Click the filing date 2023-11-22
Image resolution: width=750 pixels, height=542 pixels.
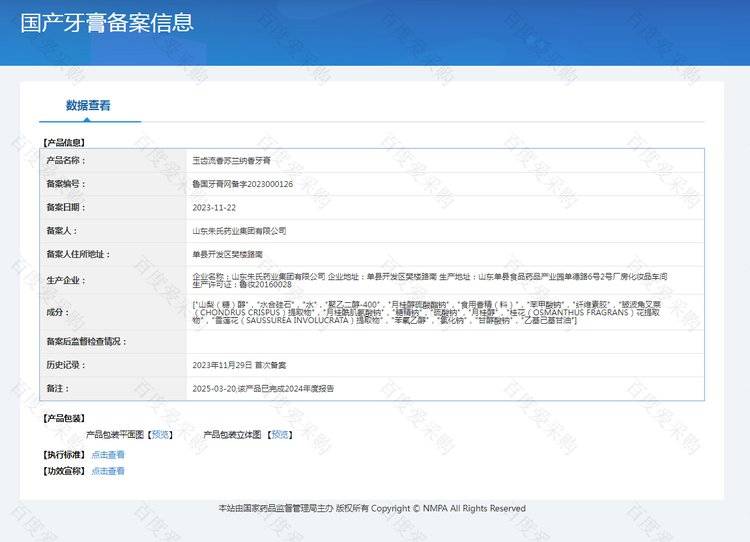tap(214, 207)
